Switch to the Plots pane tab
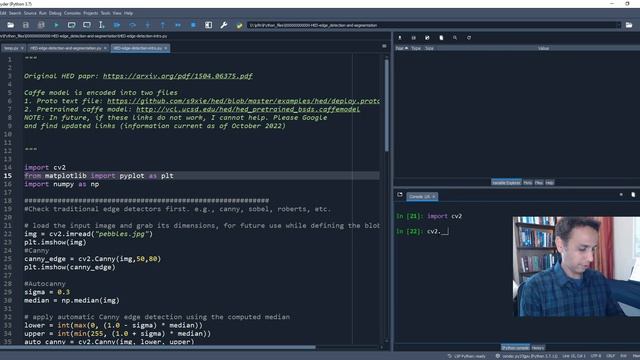 [528, 182]
